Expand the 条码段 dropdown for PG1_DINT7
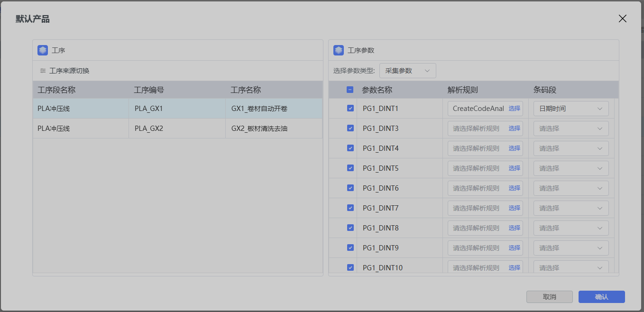This screenshot has width=644, height=312. pyautogui.click(x=570, y=208)
